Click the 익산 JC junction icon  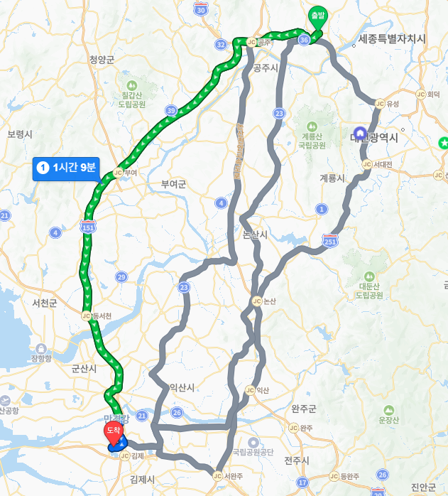point(250,390)
